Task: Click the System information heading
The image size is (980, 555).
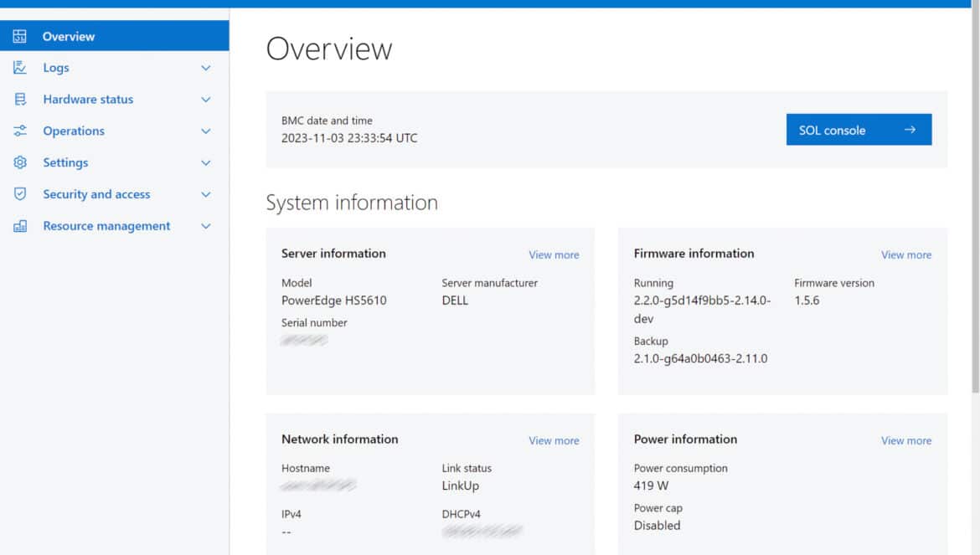Action: [352, 203]
